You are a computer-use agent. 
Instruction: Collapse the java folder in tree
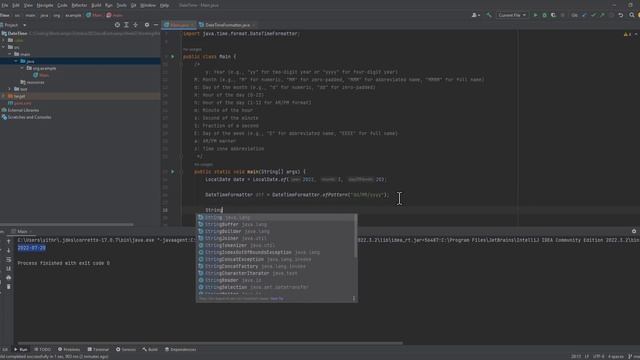pyautogui.click(x=16, y=61)
